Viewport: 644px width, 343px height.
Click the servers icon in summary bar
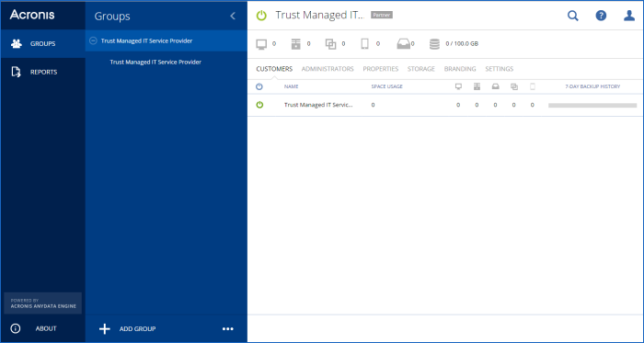pos(296,44)
